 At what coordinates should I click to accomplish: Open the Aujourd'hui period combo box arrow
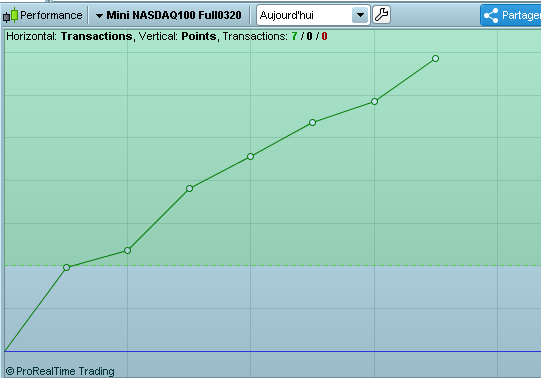click(360, 15)
